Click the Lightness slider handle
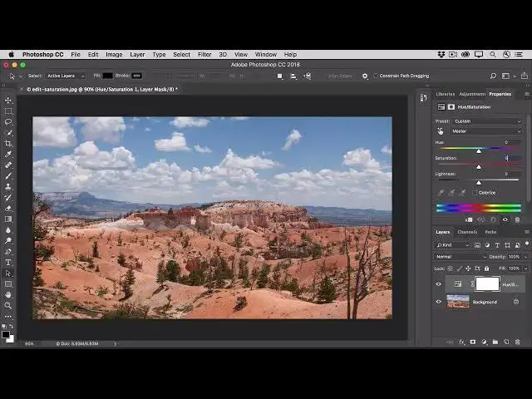The height and width of the screenshot is (399, 532). [479, 183]
